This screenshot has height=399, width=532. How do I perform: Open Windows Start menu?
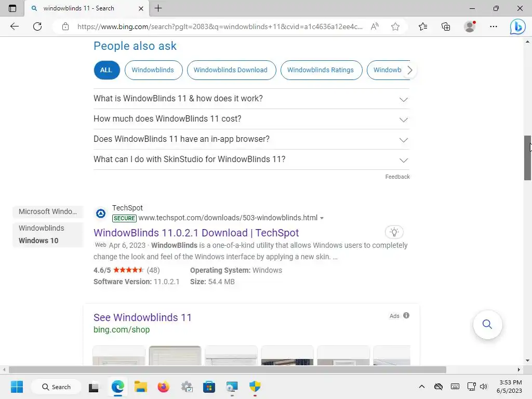[x=17, y=387]
